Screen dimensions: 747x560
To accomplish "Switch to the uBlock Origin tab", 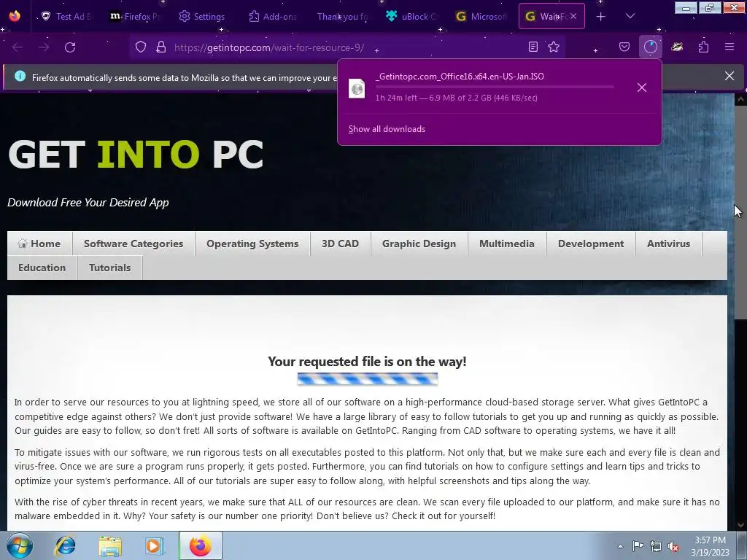I will pos(411,16).
